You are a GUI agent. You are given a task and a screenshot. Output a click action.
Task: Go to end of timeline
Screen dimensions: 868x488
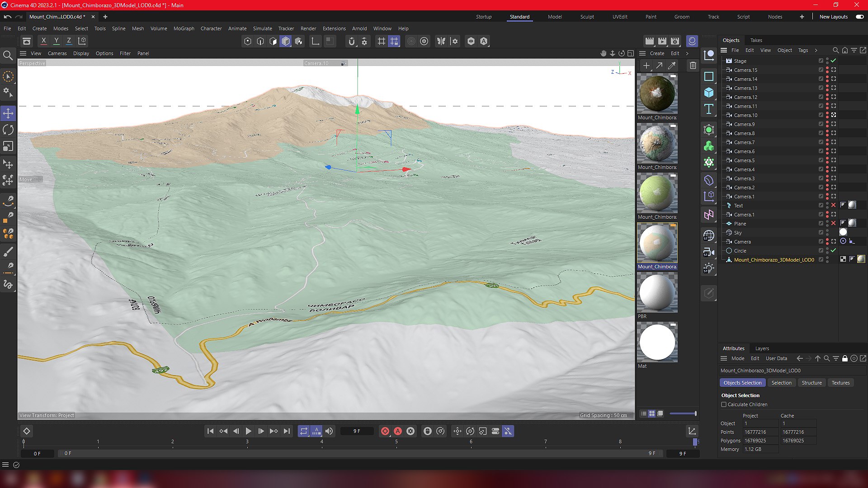pos(287,432)
